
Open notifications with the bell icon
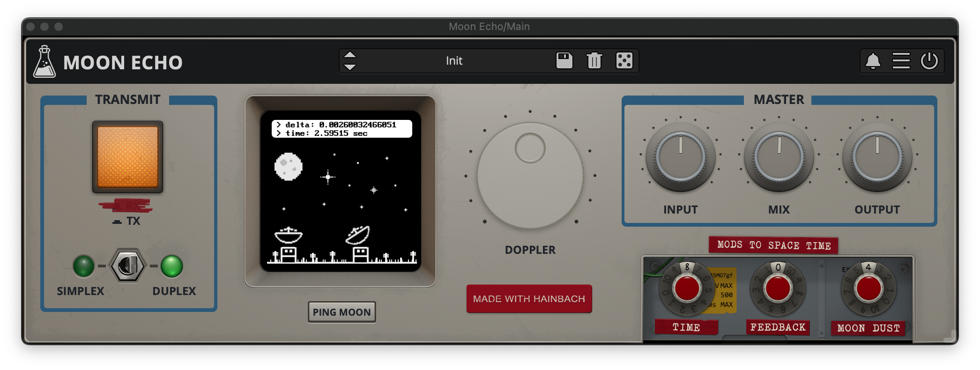(873, 61)
